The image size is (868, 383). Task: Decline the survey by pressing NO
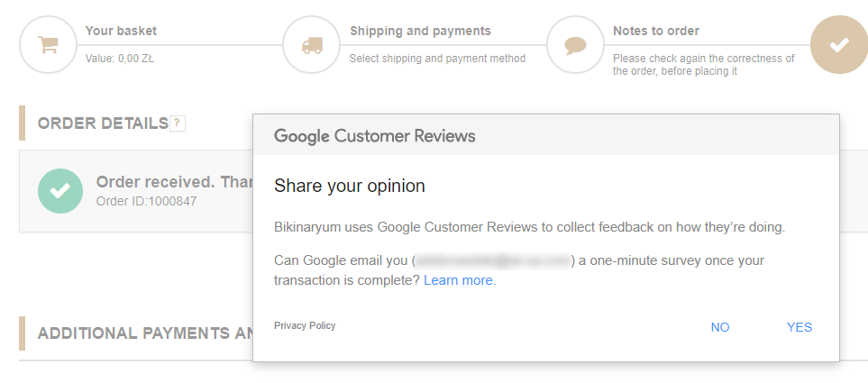720,327
